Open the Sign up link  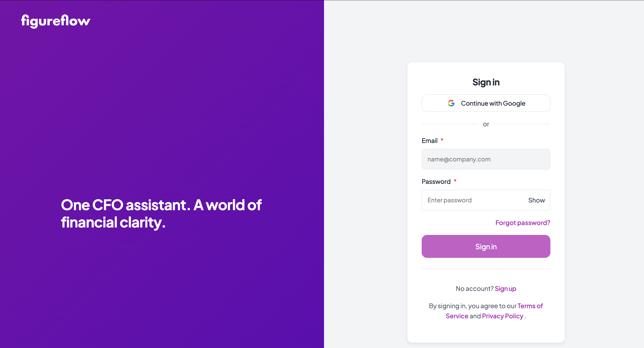coord(505,289)
